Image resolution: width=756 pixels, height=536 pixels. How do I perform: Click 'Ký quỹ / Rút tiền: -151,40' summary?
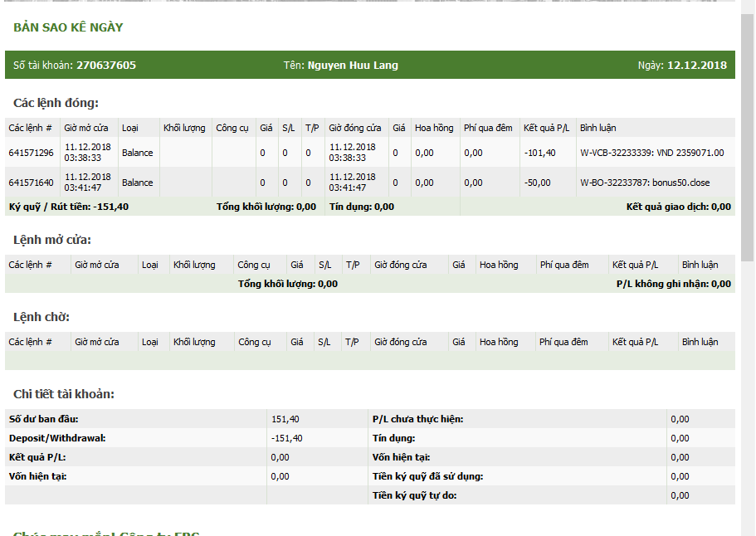pyautogui.click(x=69, y=207)
